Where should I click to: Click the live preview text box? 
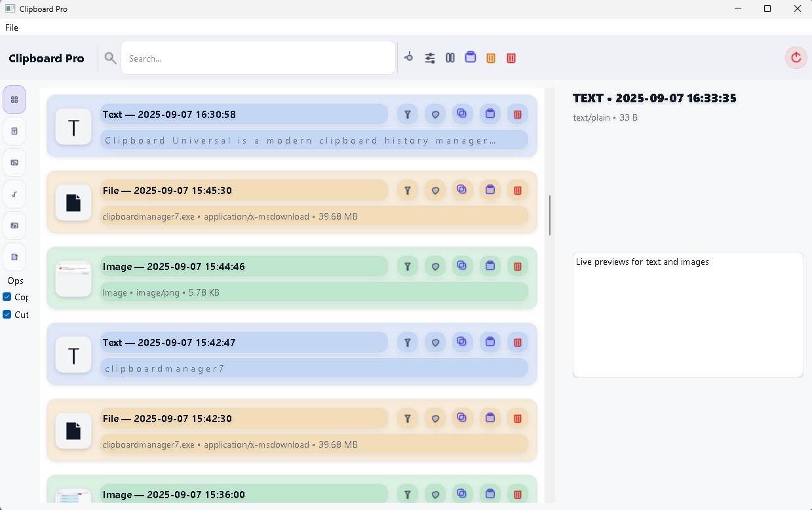tap(687, 315)
